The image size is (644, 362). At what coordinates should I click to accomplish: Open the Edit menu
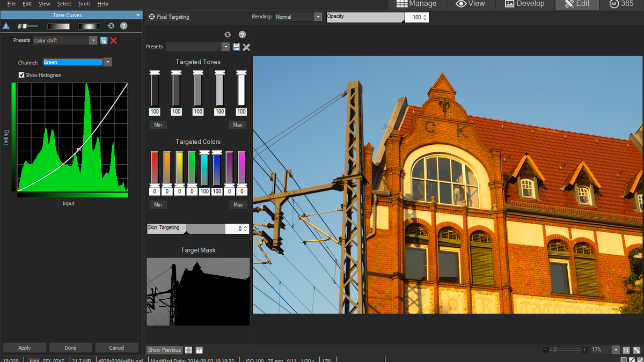(27, 4)
